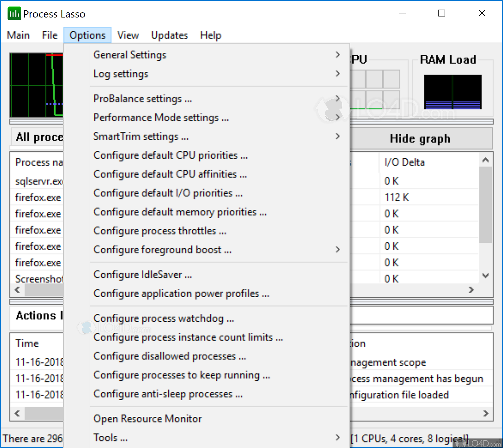Viewport: 503px width, 448px height.
Task: Click the Process Lasso app icon in title bar
Action: click(14, 14)
